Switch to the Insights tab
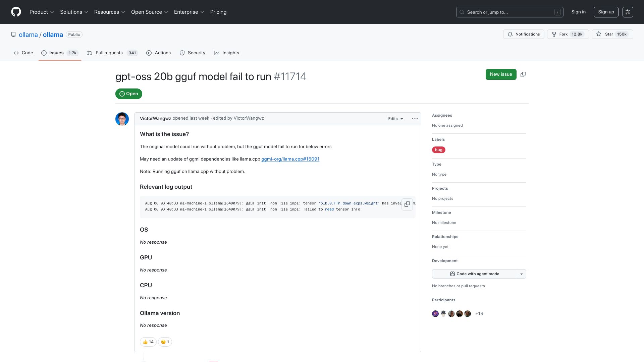Screen dimensions: 644x362 coord(227,53)
